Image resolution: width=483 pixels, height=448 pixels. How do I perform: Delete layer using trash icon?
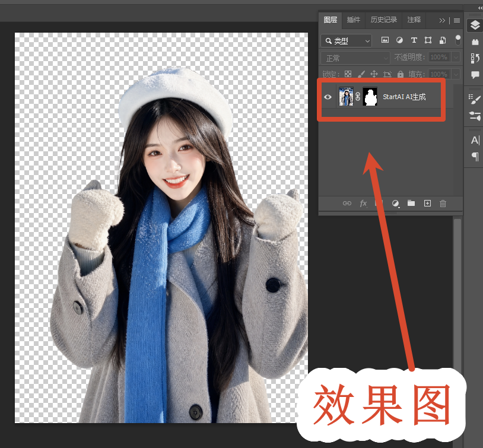tap(443, 204)
